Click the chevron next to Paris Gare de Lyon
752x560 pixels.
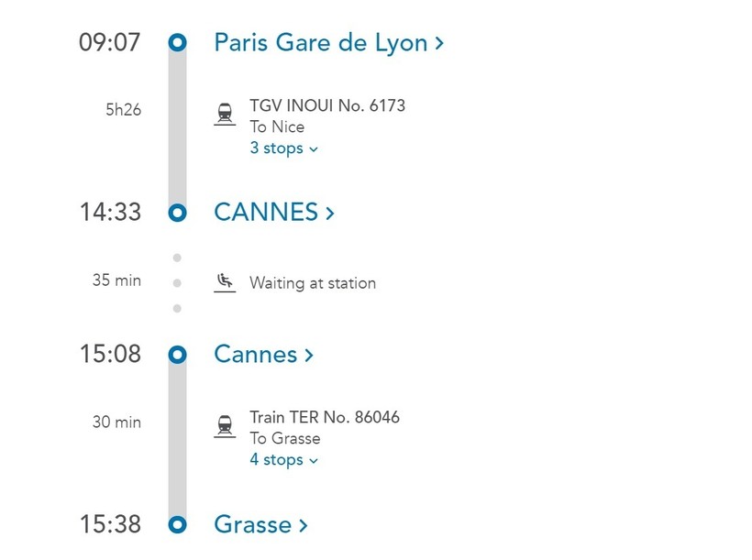439,43
